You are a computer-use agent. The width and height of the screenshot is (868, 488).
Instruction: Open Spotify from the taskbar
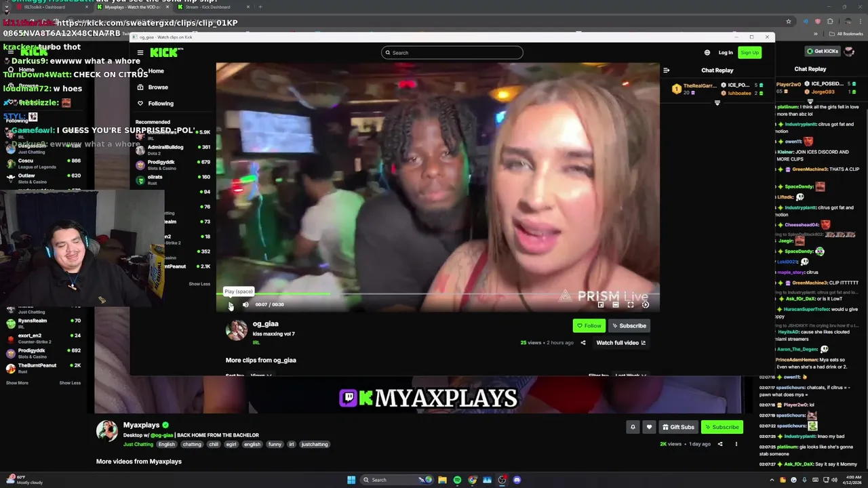[x=457, y=480]
